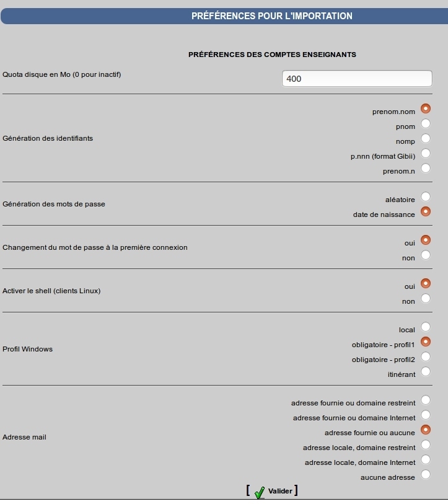This screenshot has width=448, height=504.
Task: Disable shell by selecting non
Action: tap(426, 299)
